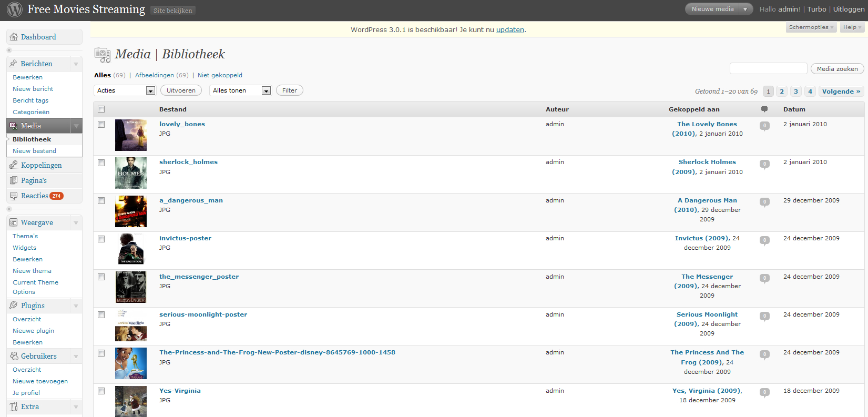Click comment count bubble for lovely_bones
868x417 pixels.
coord(764,126)
